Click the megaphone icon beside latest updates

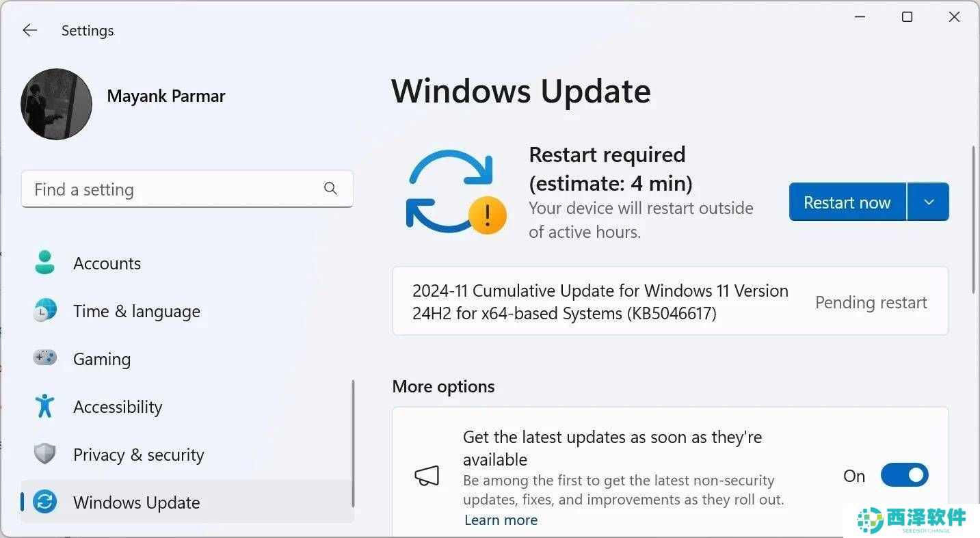click(427, 476)
